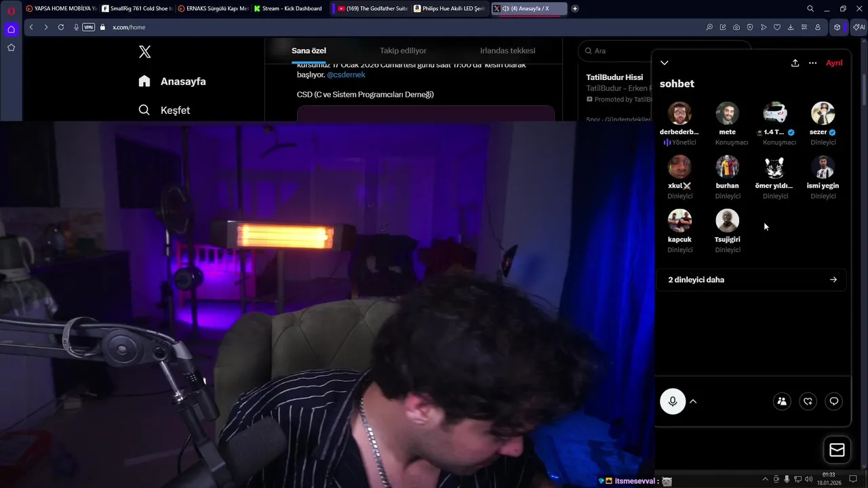
Task: Open burhan listener avatar
Action: click(x=727, y=167)
